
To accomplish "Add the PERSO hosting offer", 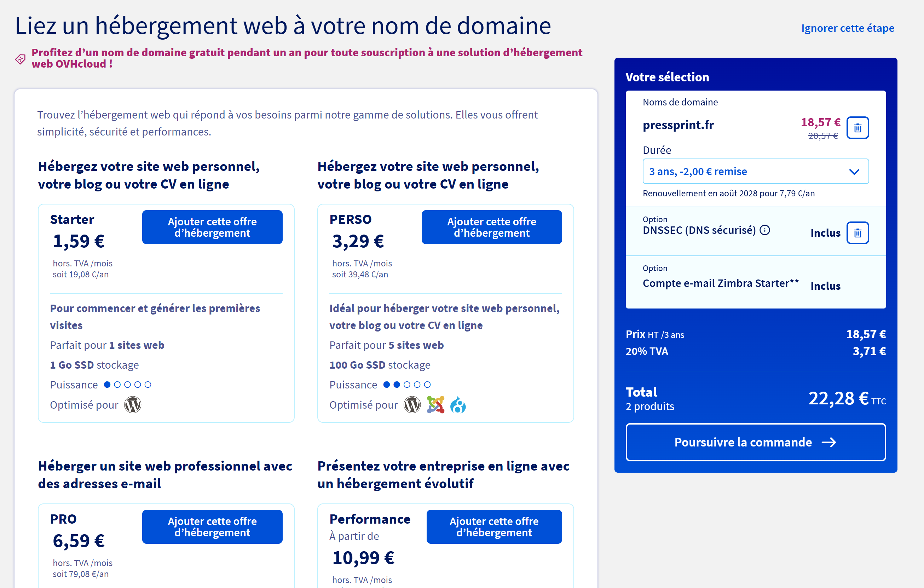I will coord(492,227).
